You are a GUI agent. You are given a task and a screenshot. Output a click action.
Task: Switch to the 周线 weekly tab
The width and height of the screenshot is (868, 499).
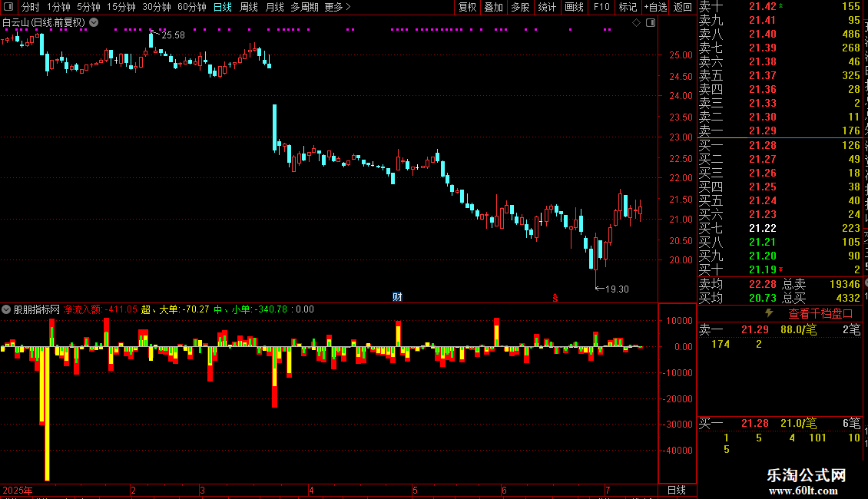249,7
